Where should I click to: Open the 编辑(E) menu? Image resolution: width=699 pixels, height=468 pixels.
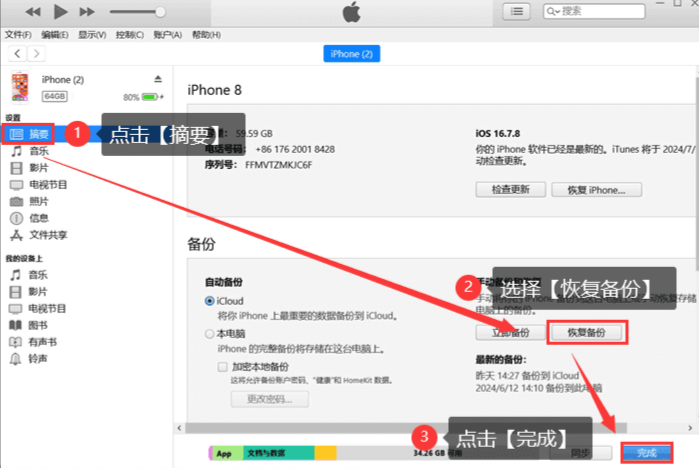(x=55, y=35)
